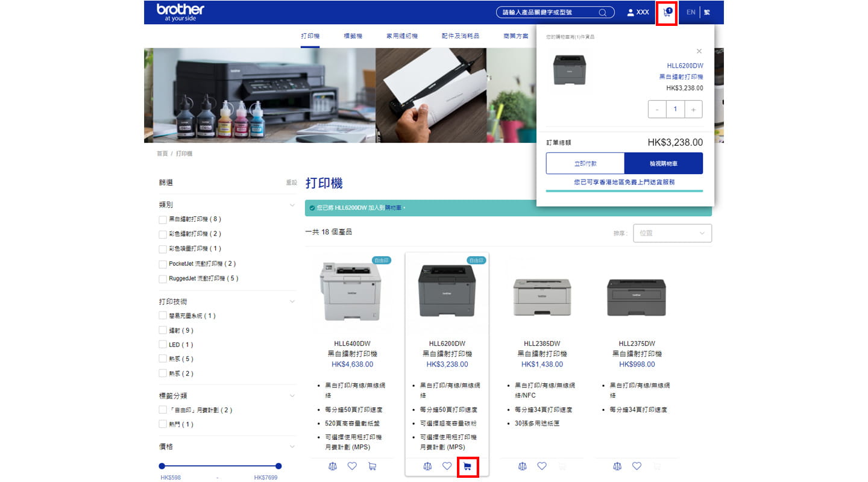Click faded cart icon under HLL2375DW
This screenshot has height=482, width=868.
657,466
